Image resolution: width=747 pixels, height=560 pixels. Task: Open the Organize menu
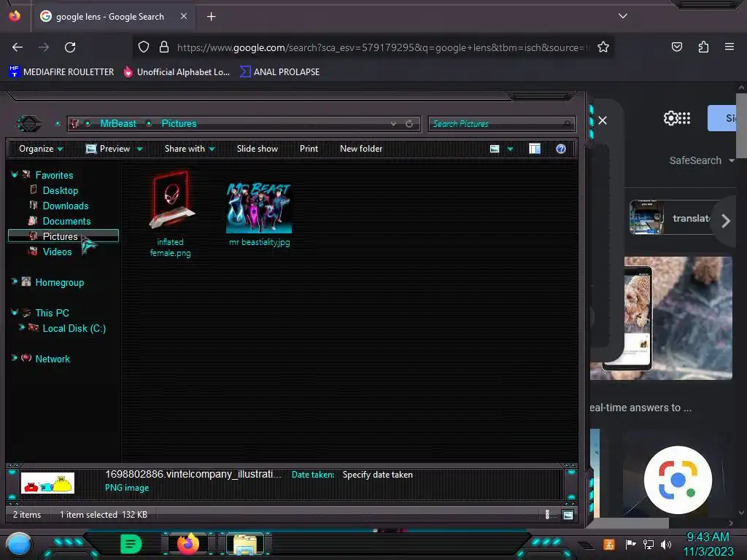(x=41, y=149)
